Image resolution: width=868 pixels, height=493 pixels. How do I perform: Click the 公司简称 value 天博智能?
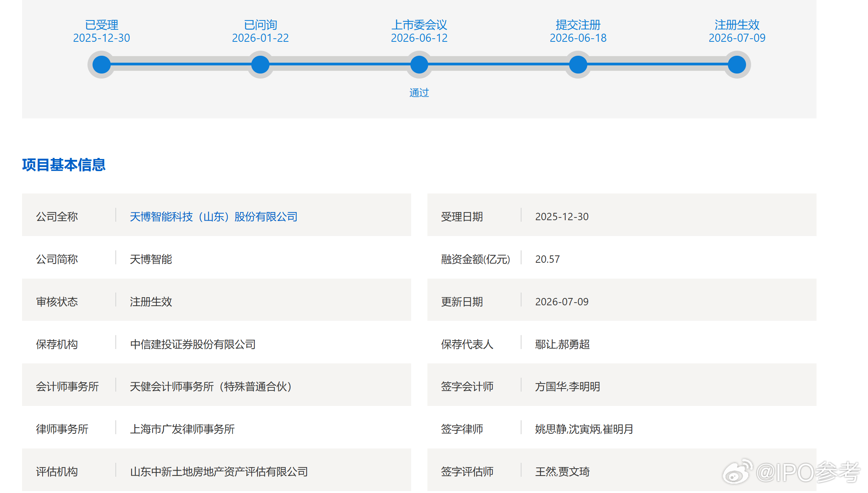[151, 259]
